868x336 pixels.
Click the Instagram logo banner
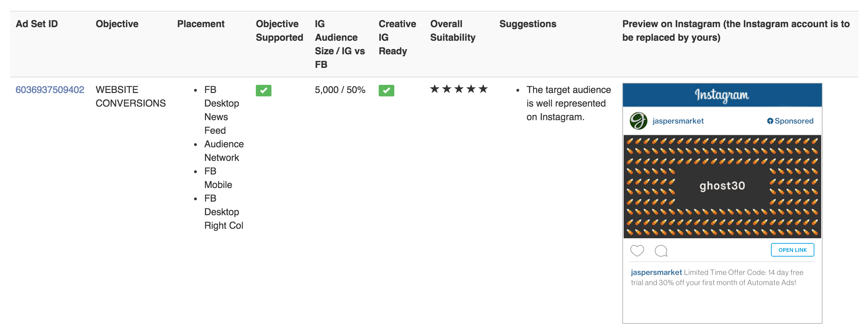(x=722, y=95)
